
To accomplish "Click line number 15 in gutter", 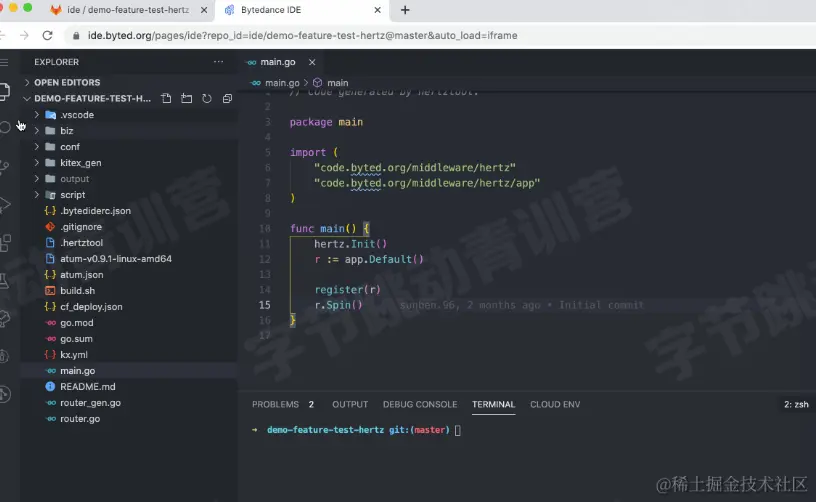I will coord(264,305).
